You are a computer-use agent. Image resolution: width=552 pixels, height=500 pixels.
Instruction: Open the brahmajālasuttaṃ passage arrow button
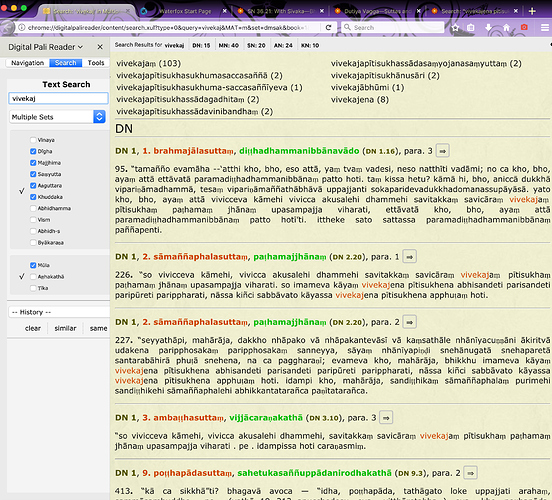click(x=443, y=151)
